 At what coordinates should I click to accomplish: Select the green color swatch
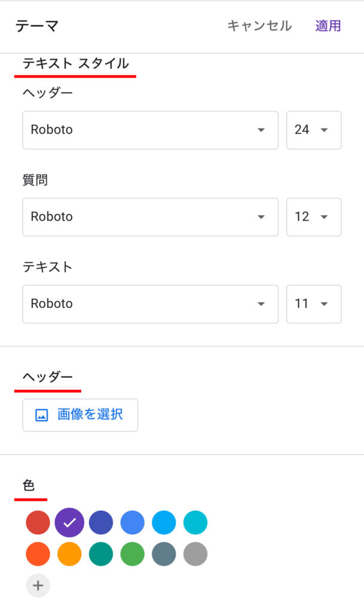(133, 554)
